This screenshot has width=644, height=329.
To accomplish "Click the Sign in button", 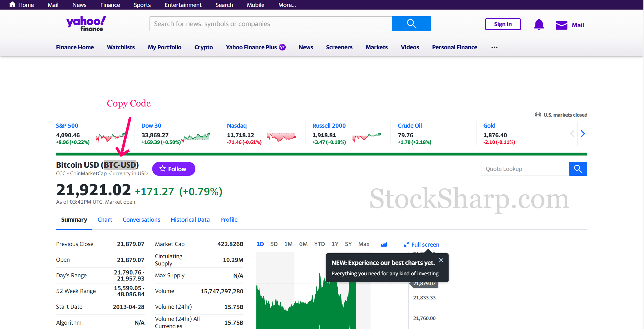I will [x=503, y=24].
